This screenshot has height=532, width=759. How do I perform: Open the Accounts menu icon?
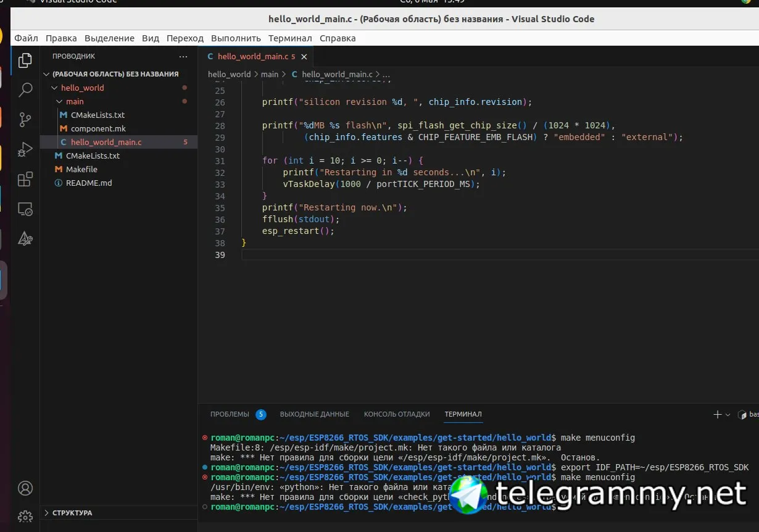point(25,488)
